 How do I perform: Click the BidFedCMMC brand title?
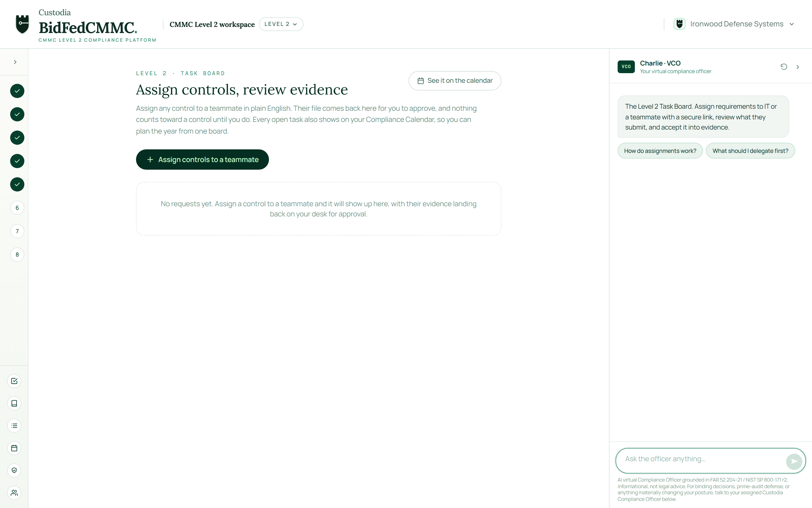(x=88, y=27)
